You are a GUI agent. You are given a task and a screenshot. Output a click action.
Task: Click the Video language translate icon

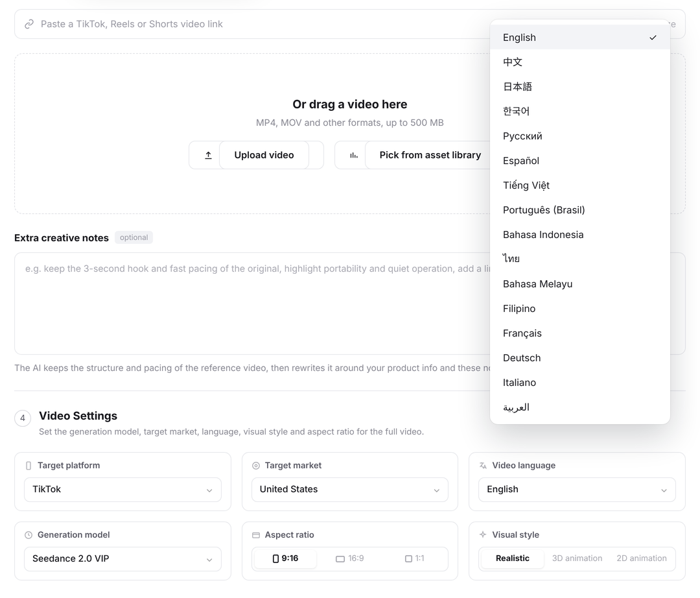tap(483, 465)
